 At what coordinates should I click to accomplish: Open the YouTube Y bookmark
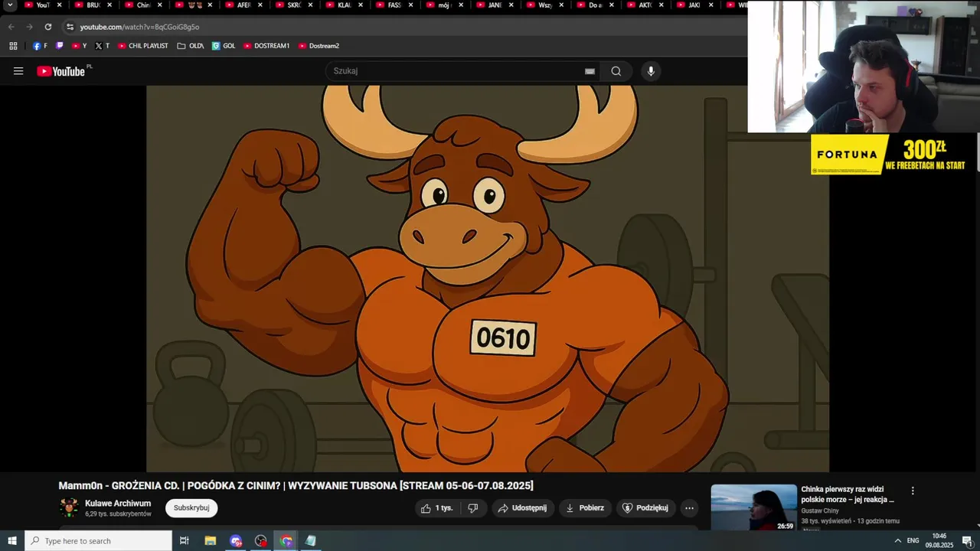pos(79,46)
